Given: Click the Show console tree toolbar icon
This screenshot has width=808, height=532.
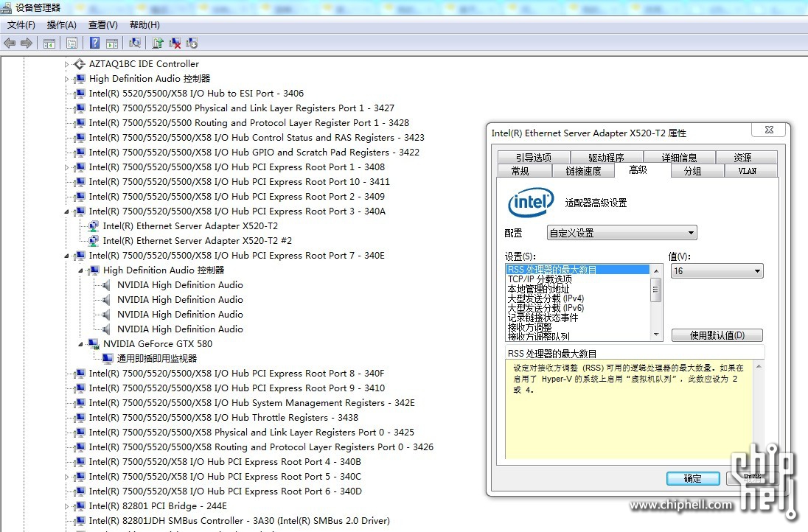Looking at the screenshot, I should [49, 43].
